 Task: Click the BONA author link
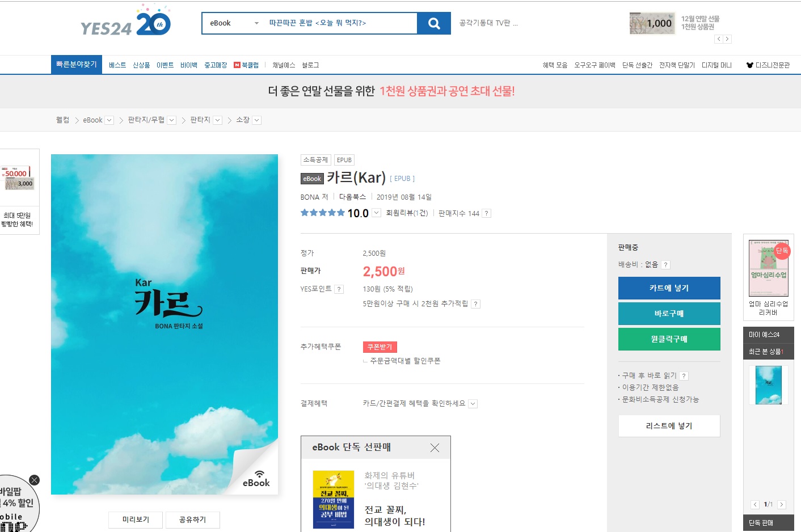coord(310,197)
